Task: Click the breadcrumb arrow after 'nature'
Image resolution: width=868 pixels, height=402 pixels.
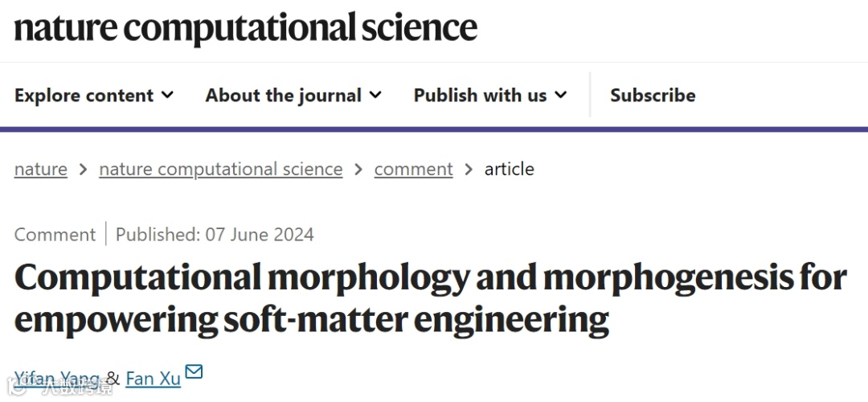Action: 84,170
